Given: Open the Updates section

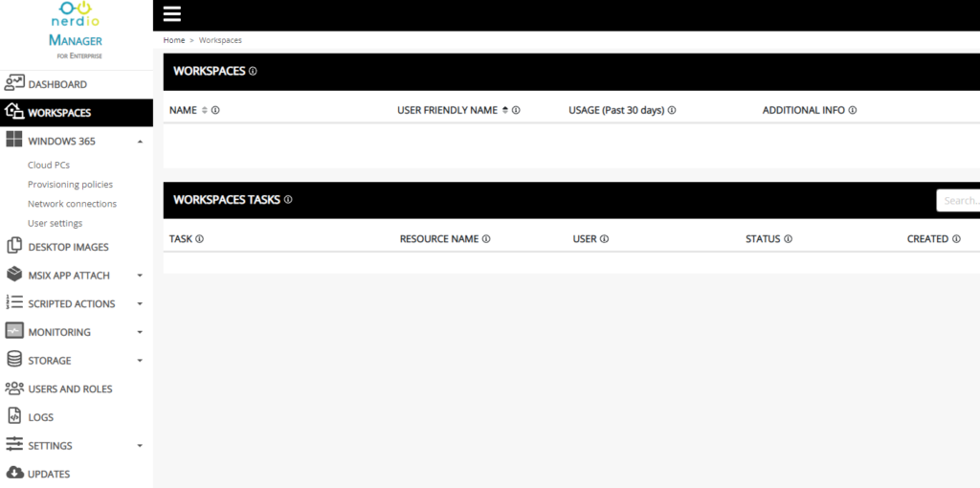Looking at the screenshot, I should [49, 474].
